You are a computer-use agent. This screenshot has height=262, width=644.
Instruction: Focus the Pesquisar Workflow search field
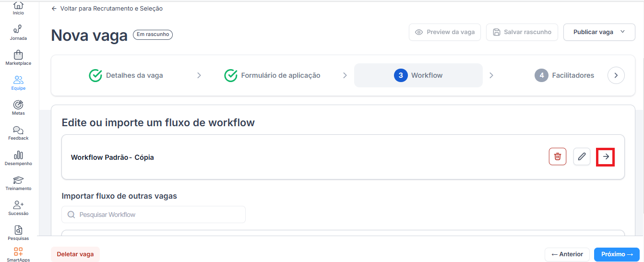pos(154,214)
